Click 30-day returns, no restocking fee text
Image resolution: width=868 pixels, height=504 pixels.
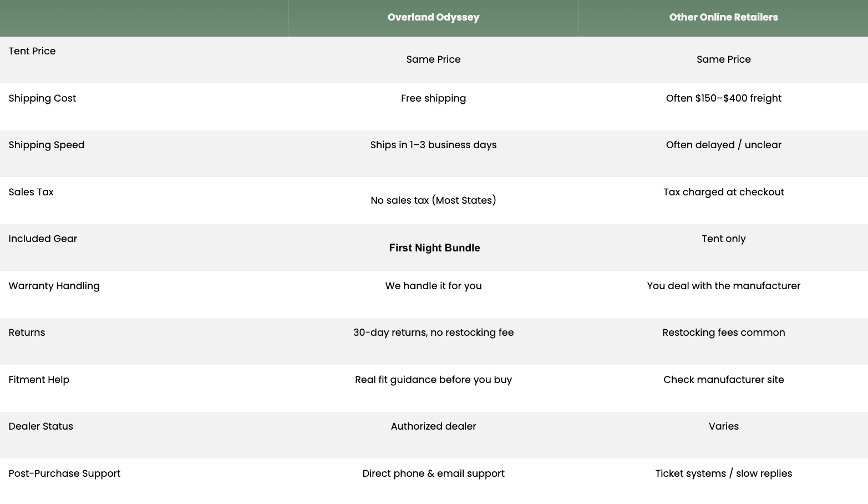point(433,332)
